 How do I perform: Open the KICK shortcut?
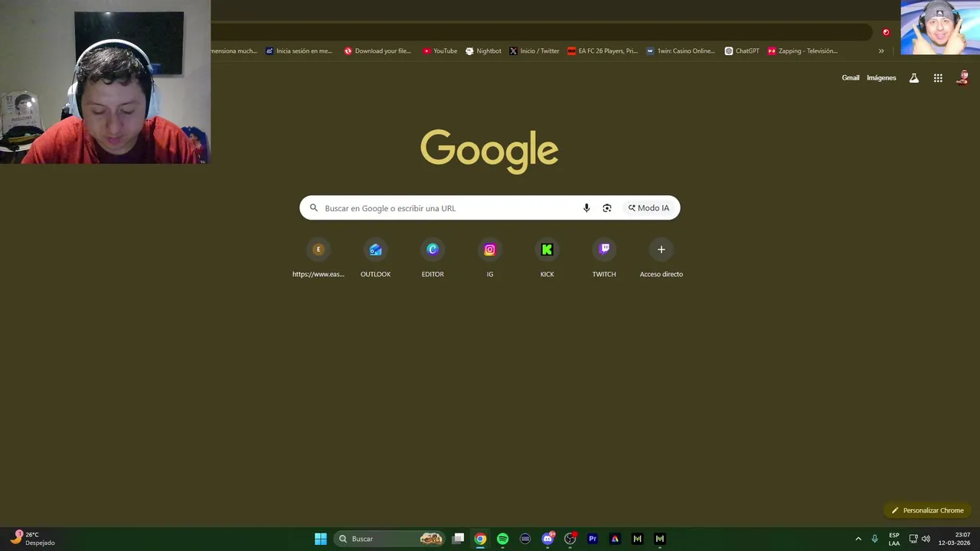click(547, 259)
